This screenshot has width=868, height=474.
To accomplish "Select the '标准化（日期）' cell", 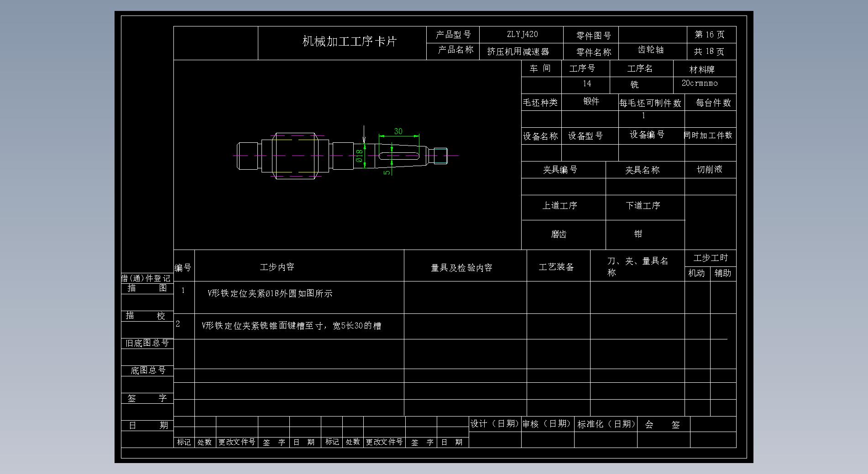I will point(607,424).
